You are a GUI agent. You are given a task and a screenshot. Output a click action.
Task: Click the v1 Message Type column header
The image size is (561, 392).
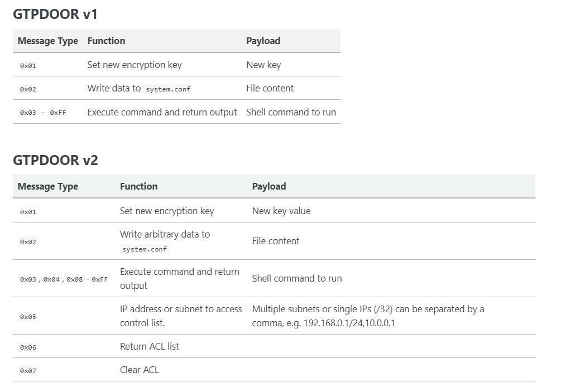coord(48,41)
